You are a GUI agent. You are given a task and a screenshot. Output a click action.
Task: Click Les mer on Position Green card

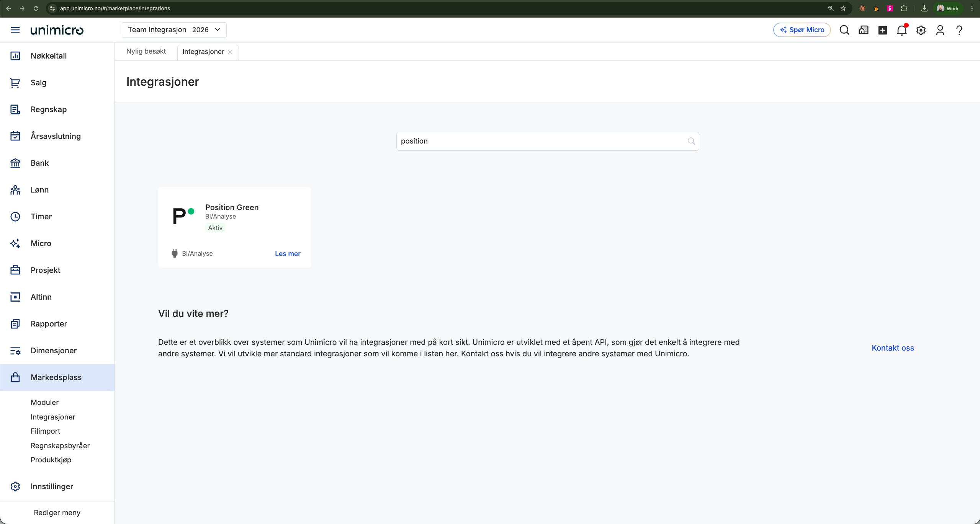pyautogui.click(x=288, y=254)
